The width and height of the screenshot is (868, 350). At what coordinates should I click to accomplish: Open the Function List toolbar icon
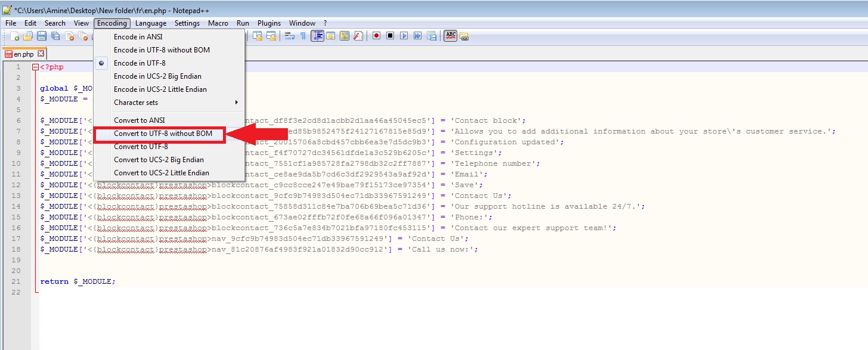358,36
